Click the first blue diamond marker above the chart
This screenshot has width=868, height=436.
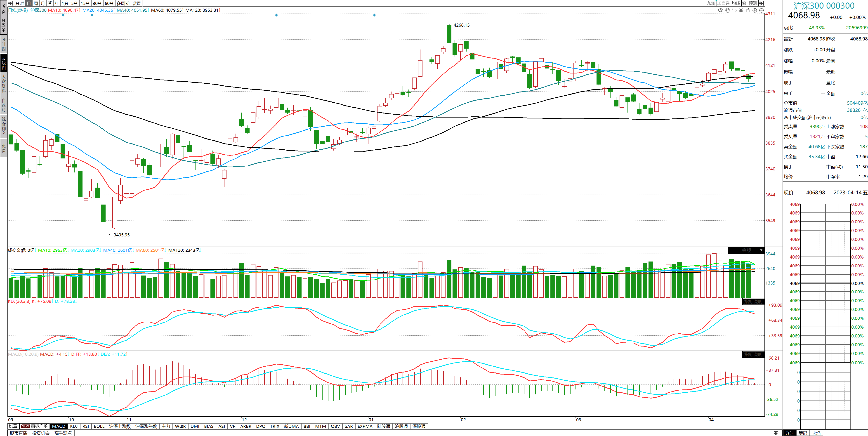63,15
